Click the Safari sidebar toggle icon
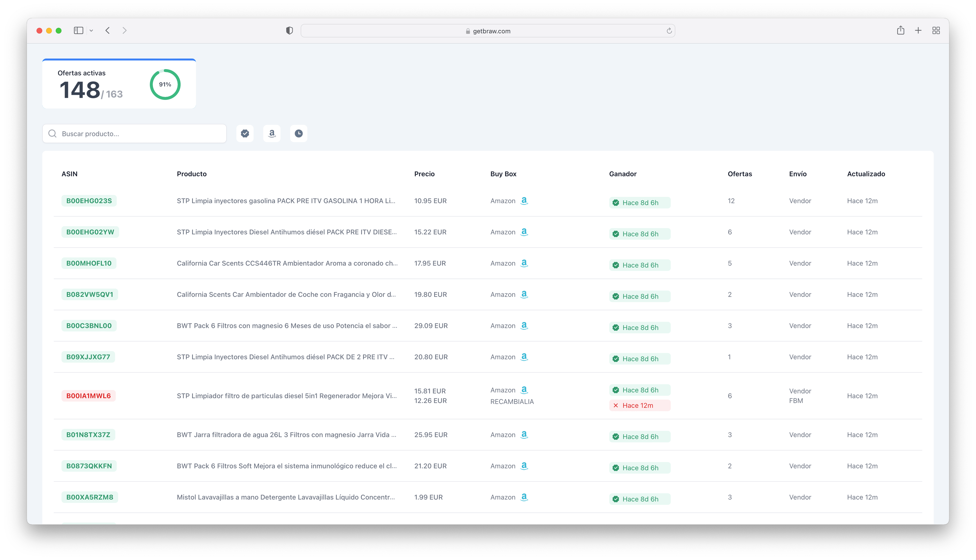Screen dimensions: 976x560 [79, 31]
